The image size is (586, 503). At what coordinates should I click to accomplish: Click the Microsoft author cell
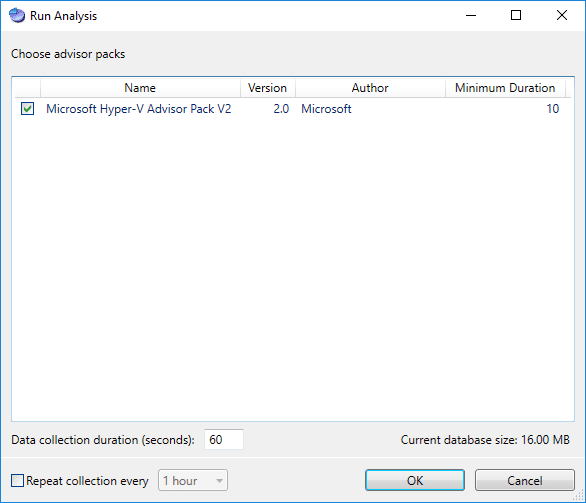(x=326, y=109)
